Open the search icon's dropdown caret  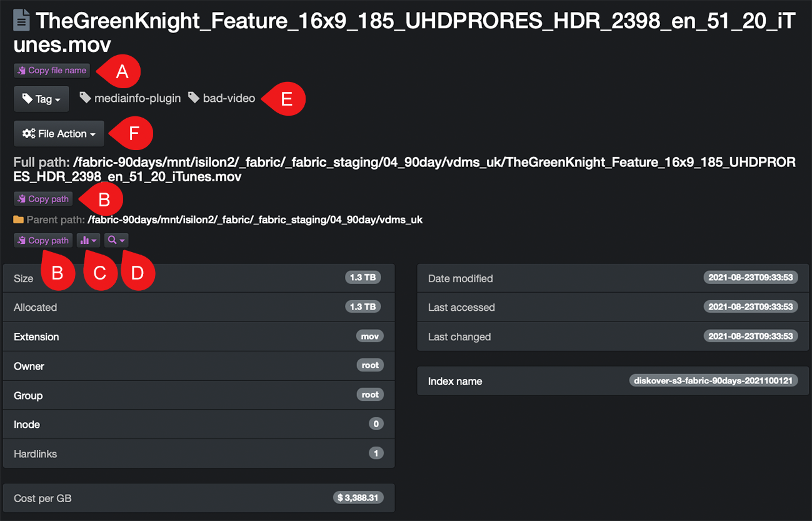click(x=121, y=240)
